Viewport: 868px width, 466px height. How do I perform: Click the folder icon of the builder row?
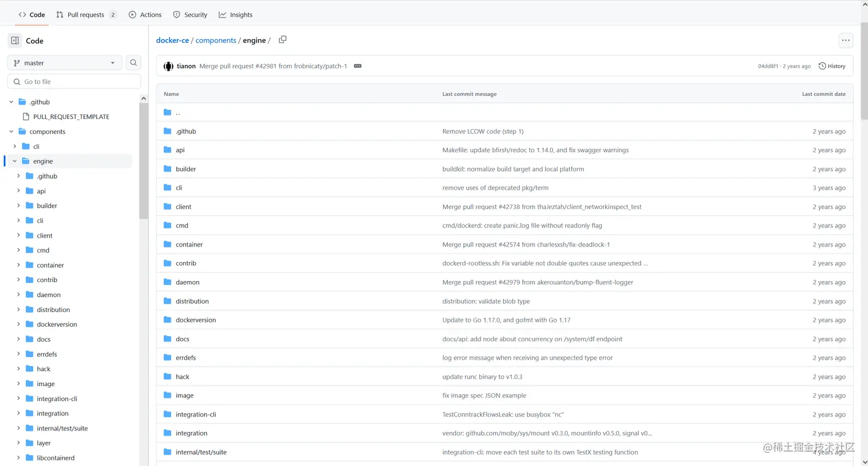coord(168,169)
